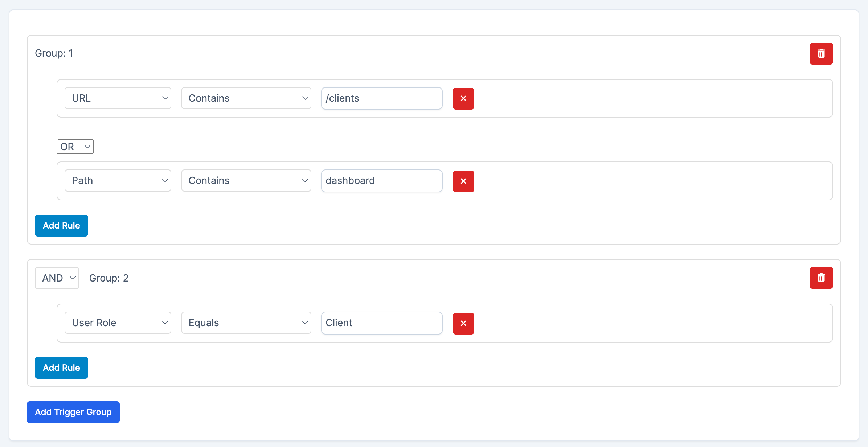Delete Group 1 using trash icon
868x447 pixels.
tap(821, 54)
